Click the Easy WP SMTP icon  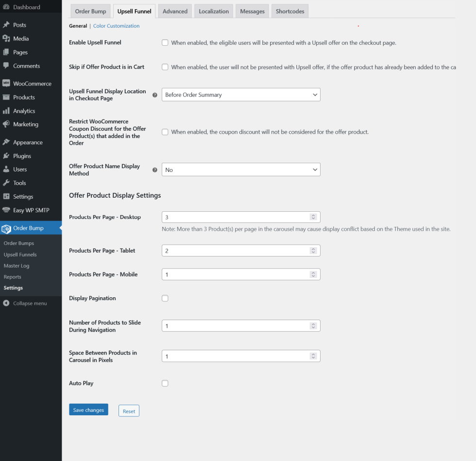pos(6,210)
